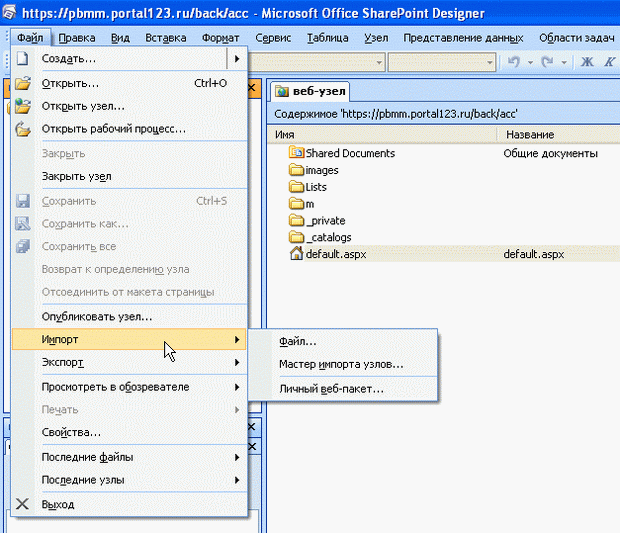Click the Открыть узел site icon
Image resolution: width=620 pixels, height=533 pixels.
coord(22,106)
